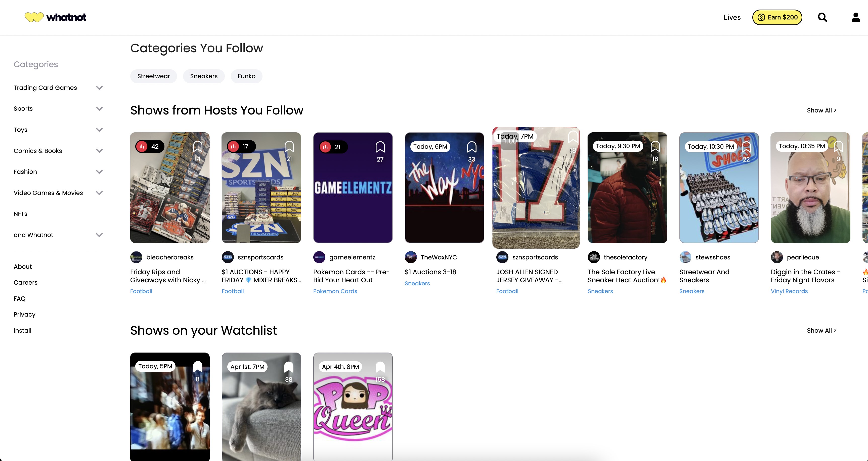Click the pearliecue host avatar
868x461 pixels.
(777, 257)
